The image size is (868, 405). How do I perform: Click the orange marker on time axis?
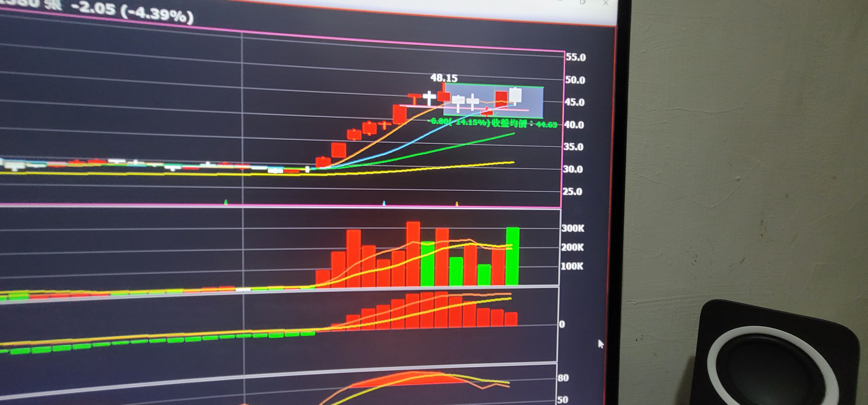pos(457,204)
